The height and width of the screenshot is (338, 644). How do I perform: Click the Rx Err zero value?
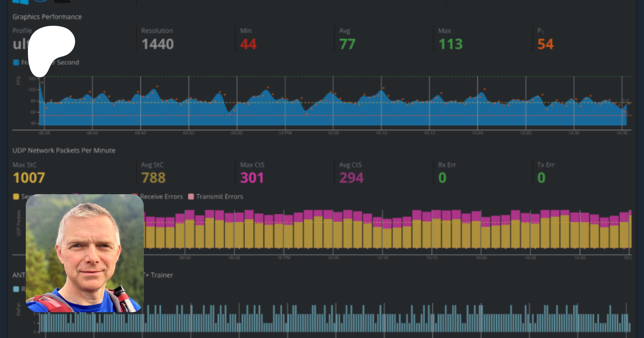pyautogui.click(x=442, y=178)
